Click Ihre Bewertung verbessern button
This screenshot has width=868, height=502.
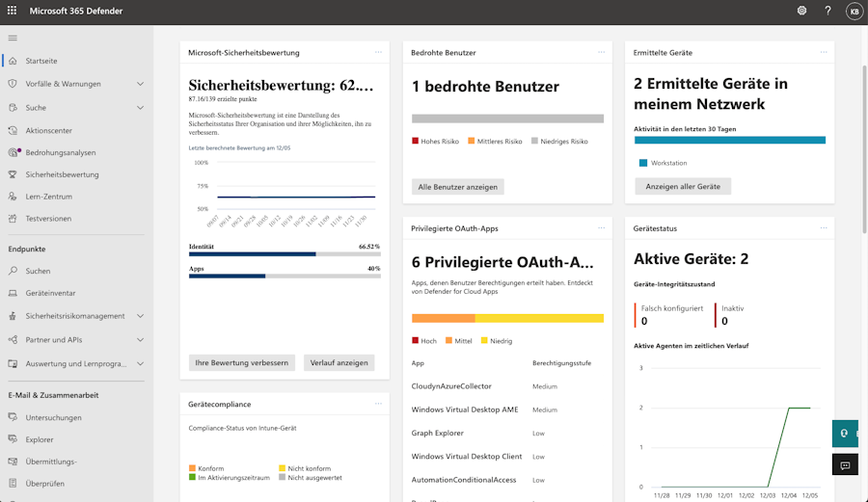tap(242, 362)
